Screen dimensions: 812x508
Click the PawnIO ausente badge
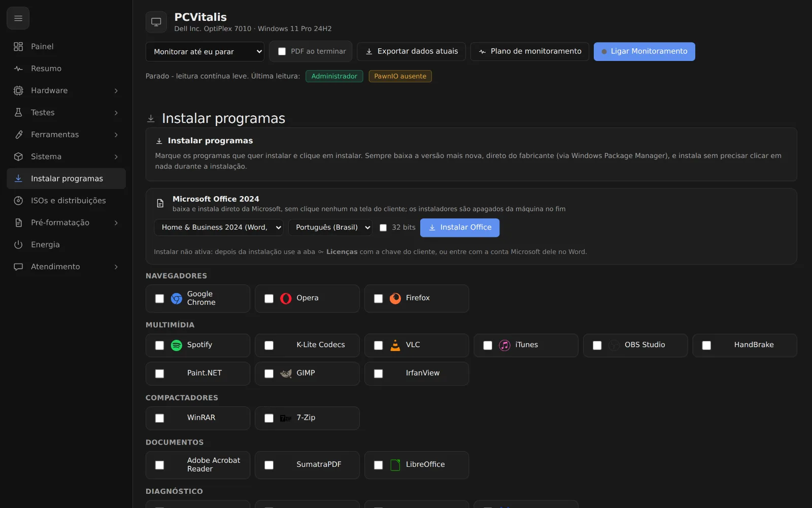pos(400,76)
